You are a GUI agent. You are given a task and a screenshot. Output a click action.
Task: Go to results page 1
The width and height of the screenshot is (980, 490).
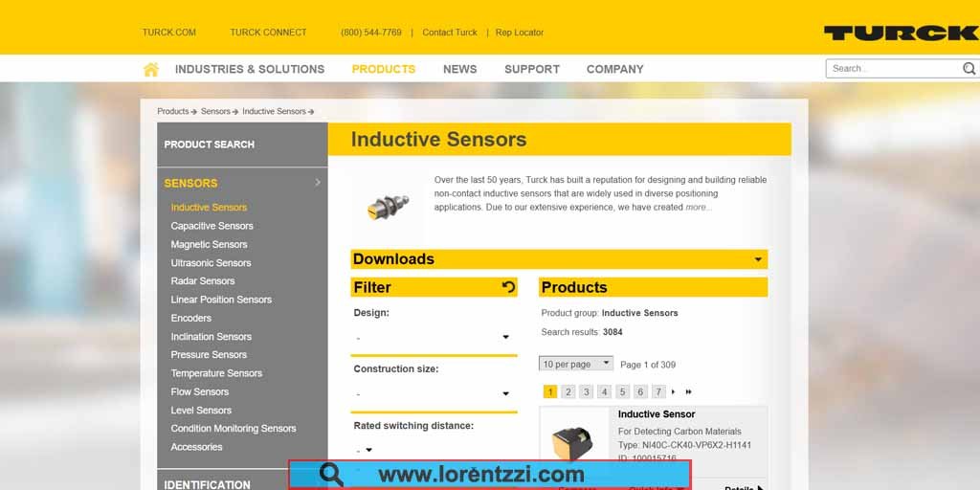click(x=550, y=391)
